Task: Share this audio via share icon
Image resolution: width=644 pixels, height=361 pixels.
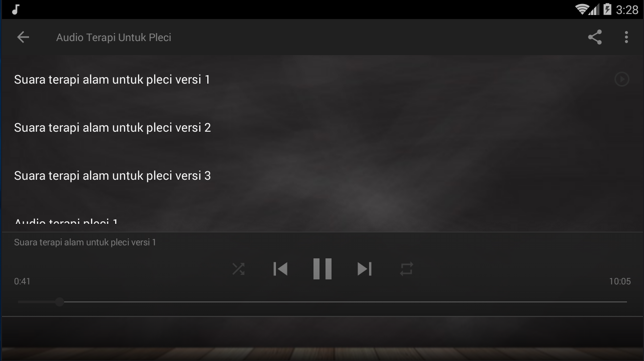Action: 594,37
